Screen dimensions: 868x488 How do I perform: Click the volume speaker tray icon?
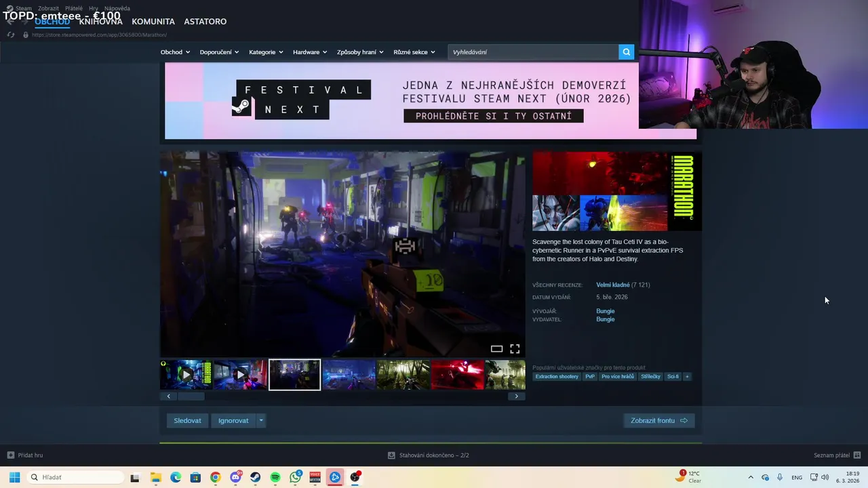[825, 477]
